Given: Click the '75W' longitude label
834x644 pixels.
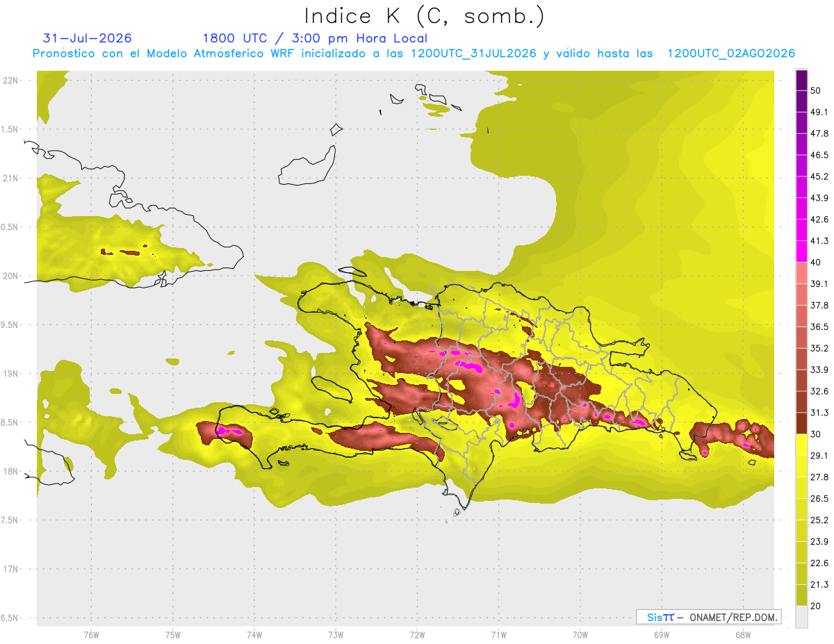Looking at the screenshot, I should pos(172,635).
